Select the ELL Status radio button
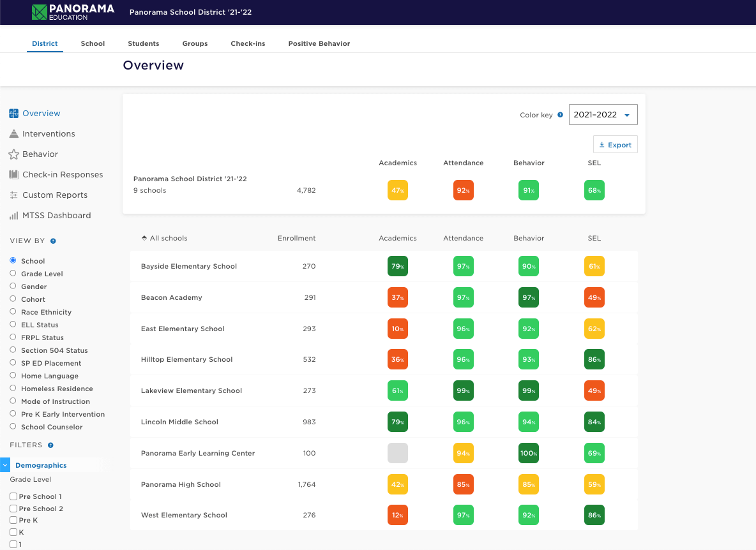 [x=13, y=324]
